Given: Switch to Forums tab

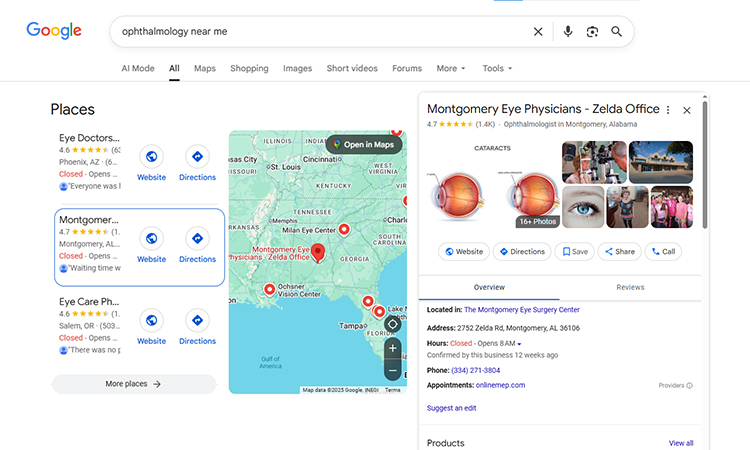Looking at the screenshot, I should pos(407,68).
